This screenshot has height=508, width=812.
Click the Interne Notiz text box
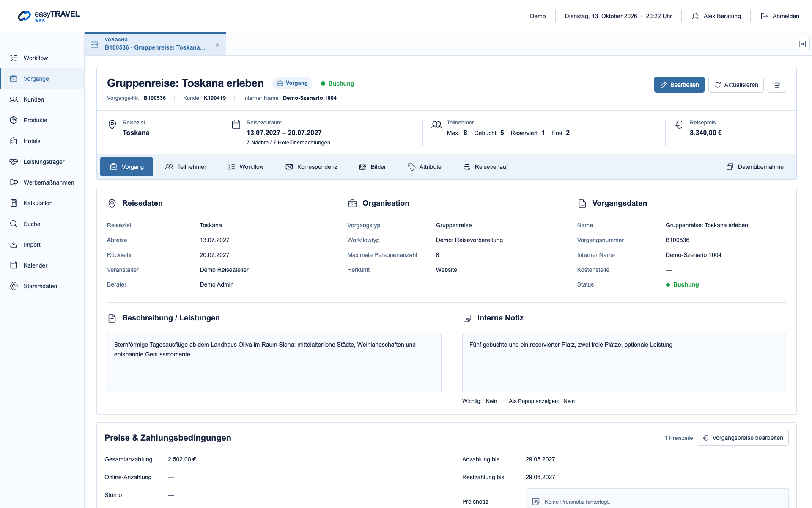click(x=624, y=362)
